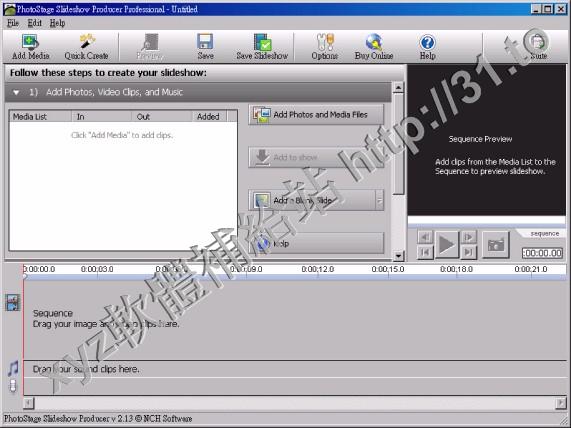Open the Quick Create wizard
Viewport: 571px width, 428px height.
[86, 47]
